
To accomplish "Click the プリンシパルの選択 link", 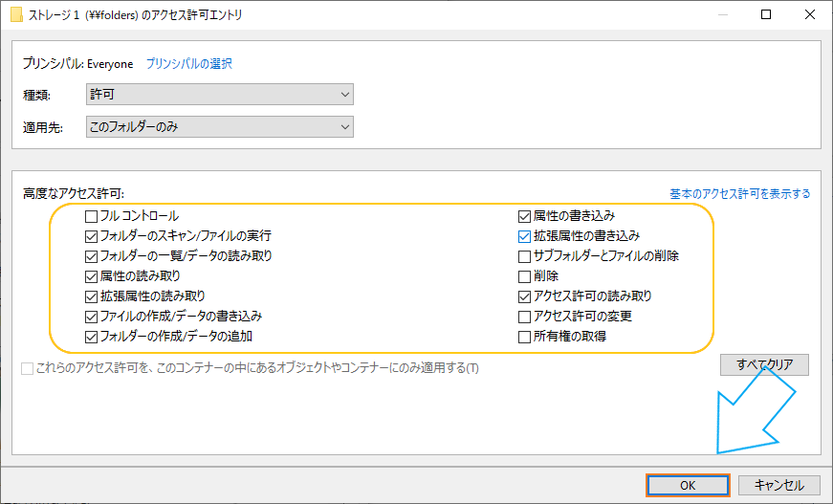I will [x=189, y=64].
